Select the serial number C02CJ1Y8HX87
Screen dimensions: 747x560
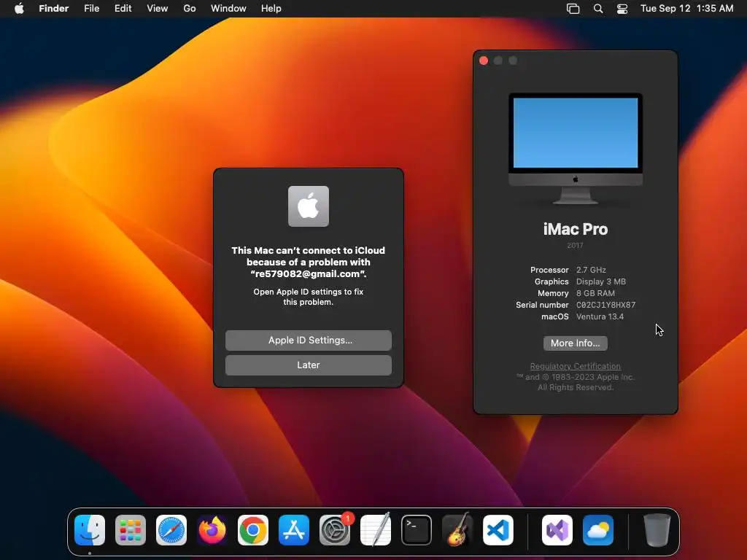coord(606,305)
